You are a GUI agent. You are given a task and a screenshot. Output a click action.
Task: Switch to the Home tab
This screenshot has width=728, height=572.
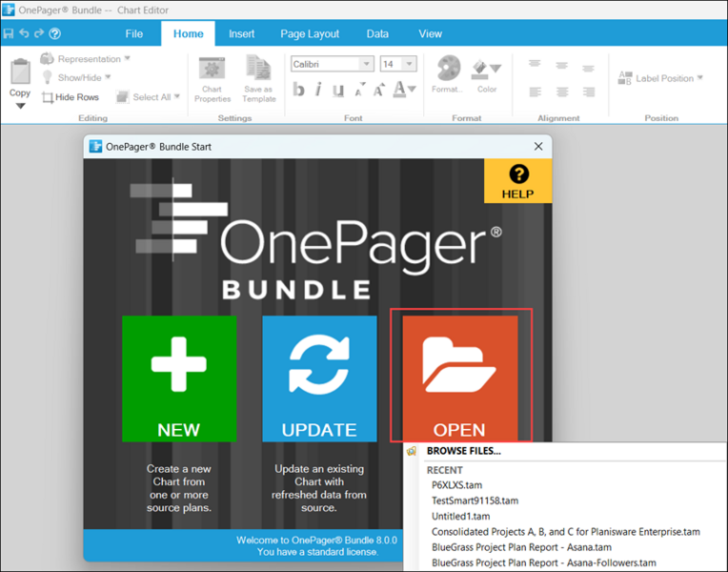pyautogui.click(x=188, y=34)
